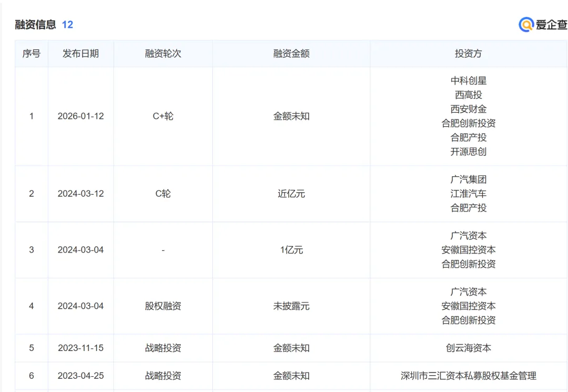Open investor 江淮汽车
The height and width of the screenshot is (392, 568).
tap(469, 194)
